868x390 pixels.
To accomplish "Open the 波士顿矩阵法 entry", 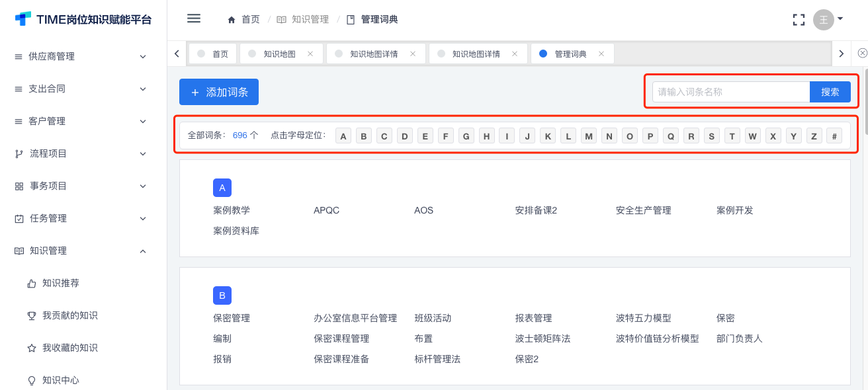I will point(542,338).
